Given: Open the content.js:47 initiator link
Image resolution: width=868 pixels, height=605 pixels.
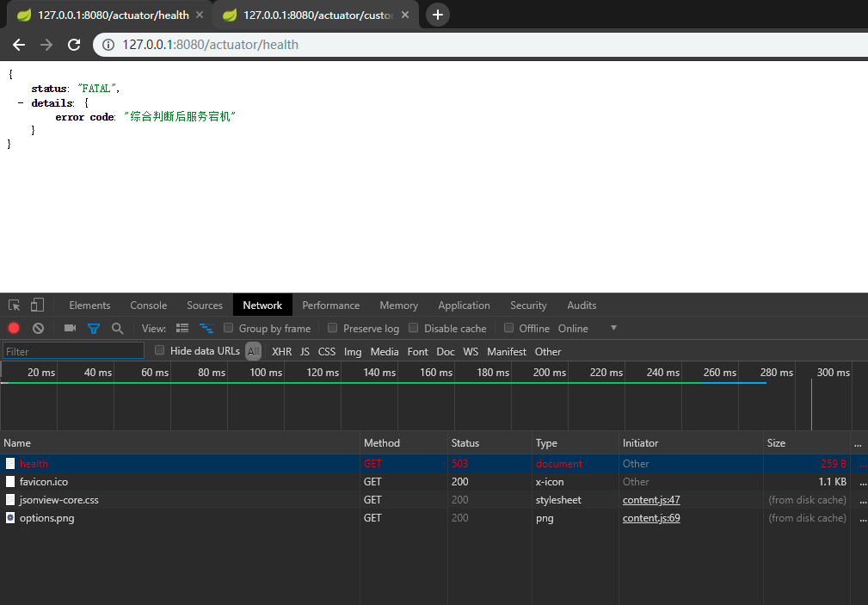Looking at the screenshot, I should tap(651, 500).
